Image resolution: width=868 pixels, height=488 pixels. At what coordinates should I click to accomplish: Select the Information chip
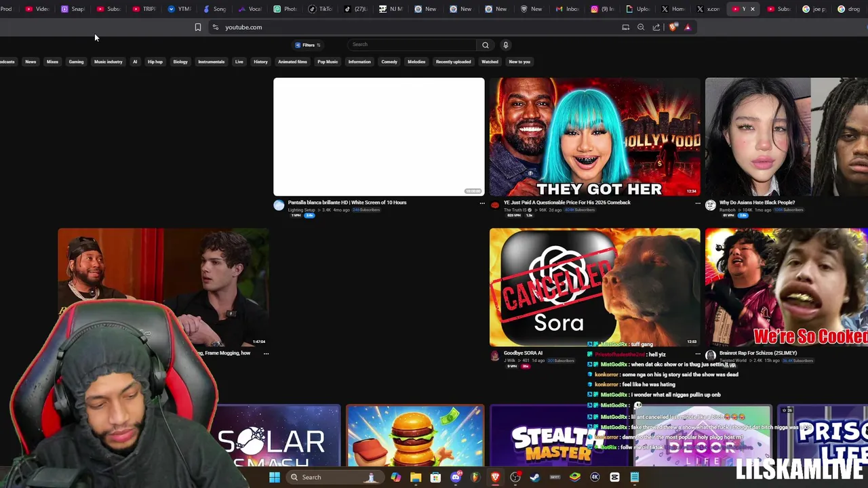pos(359,62)
